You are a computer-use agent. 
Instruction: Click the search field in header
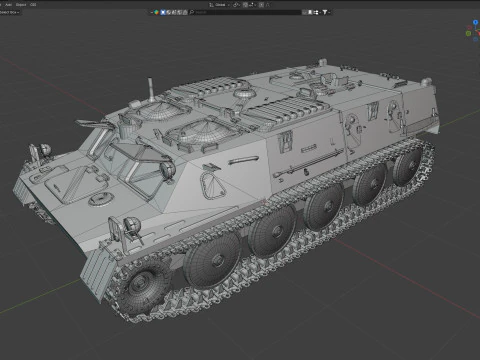pos(245,12)
